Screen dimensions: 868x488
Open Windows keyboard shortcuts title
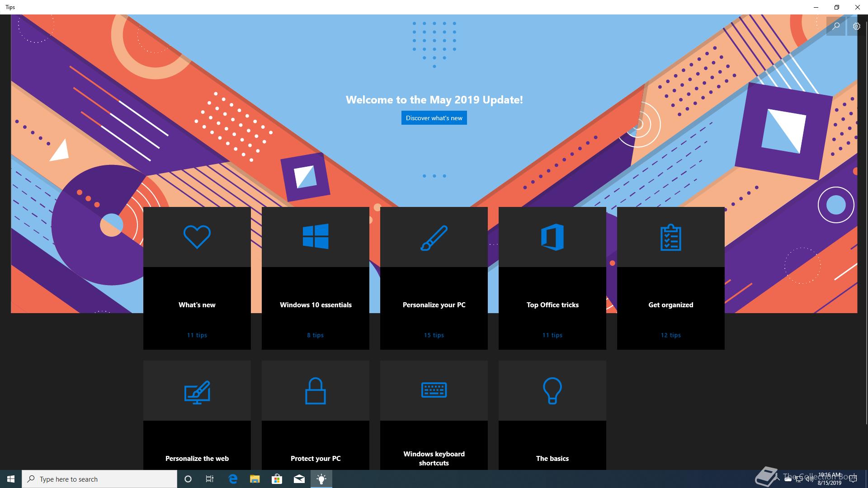434,459
